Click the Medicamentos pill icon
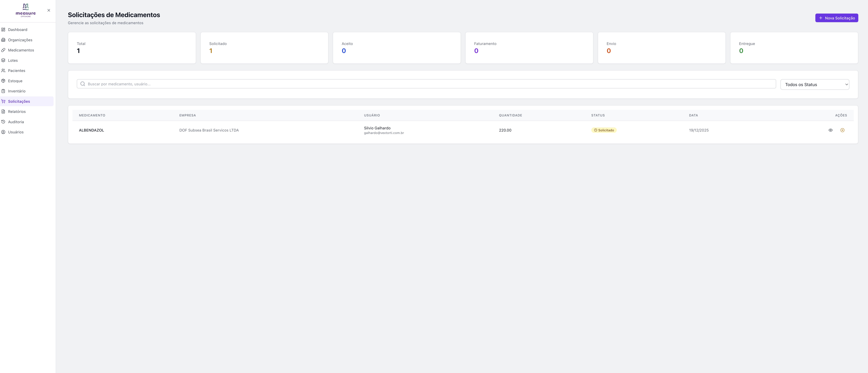This screenshot has width=868, height=373. tap(3, 50)
